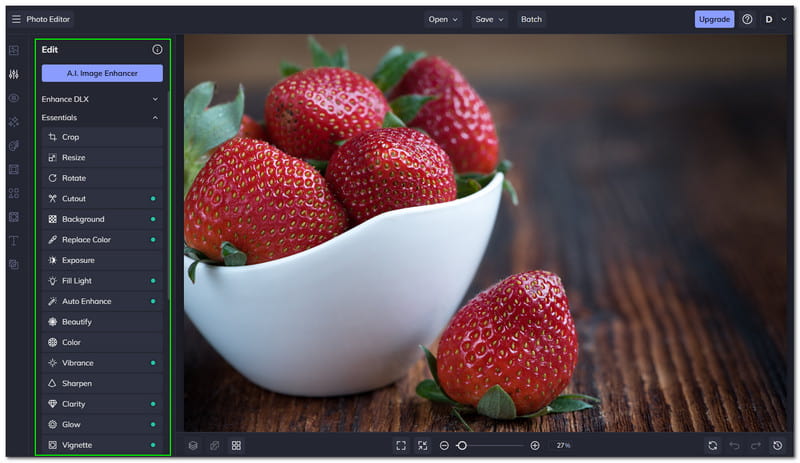800x463 pixels.
Task: Toggle fit-to-screen view button
Action: coord(400,445)
